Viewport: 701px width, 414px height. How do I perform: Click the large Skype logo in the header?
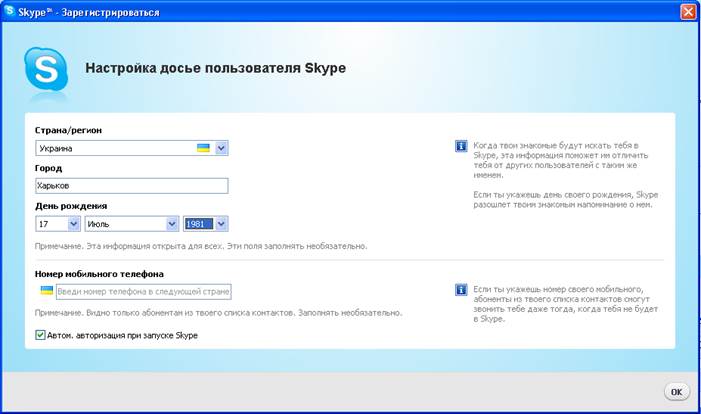pyautogui.click(x=46, y=69)
